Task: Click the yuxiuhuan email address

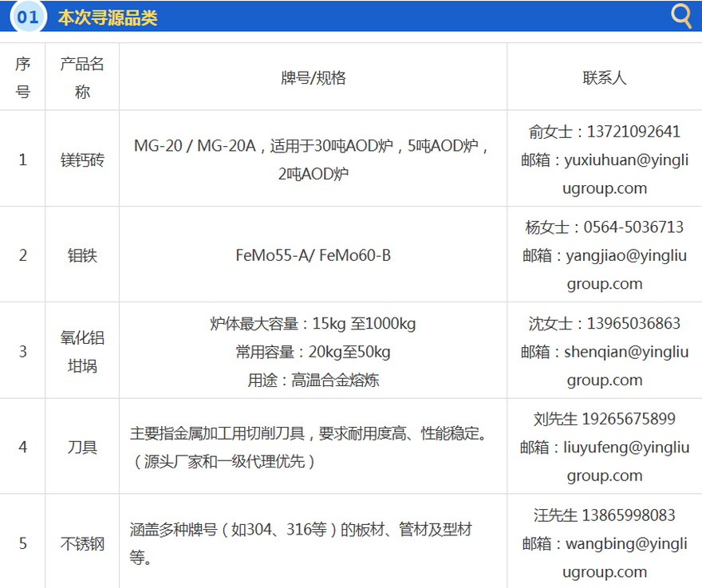Action: pyautogui.click(x=614, y=160)
